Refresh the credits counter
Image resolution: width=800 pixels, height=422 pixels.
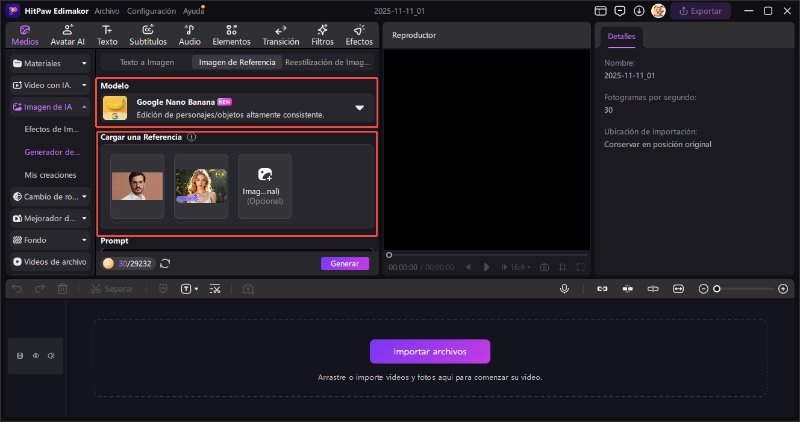165,263
